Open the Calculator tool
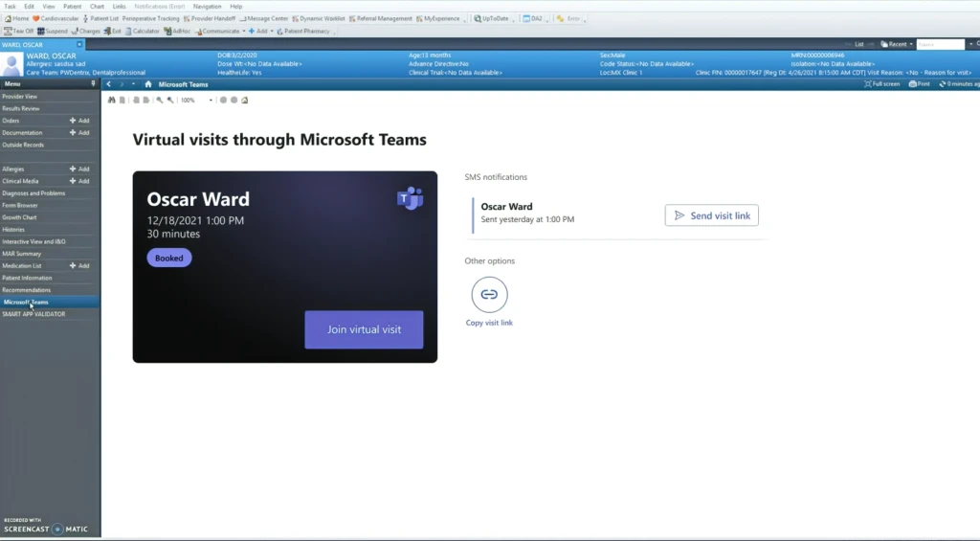Viewport: 980px width, 541px height. [143, 31]
